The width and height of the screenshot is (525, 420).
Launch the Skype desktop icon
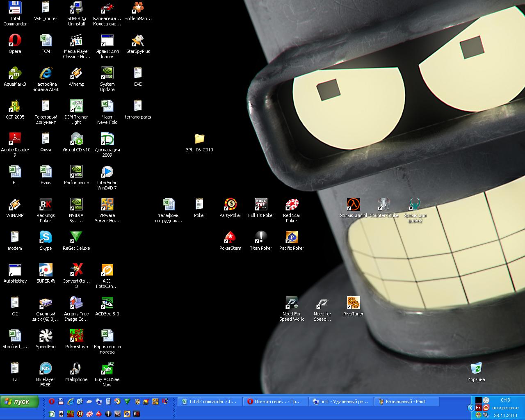pyautogui.click(x=46, y=237)
